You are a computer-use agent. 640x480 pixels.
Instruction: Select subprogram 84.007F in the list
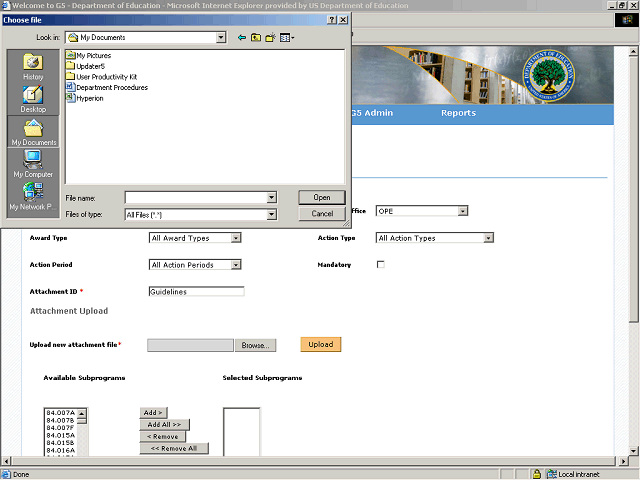(60, 427)
